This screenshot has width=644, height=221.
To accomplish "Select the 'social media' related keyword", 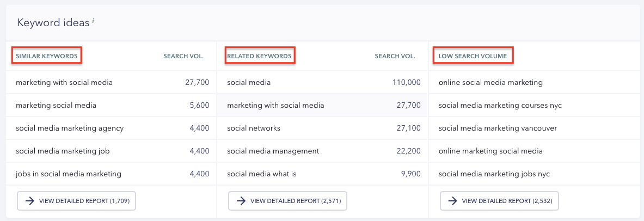I will coord(249,83).
